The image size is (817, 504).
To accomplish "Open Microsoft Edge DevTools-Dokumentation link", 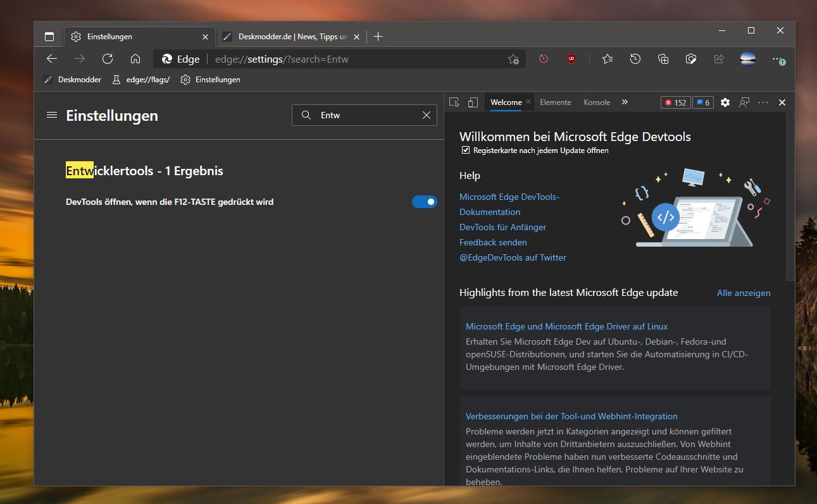I will point(509,204).
